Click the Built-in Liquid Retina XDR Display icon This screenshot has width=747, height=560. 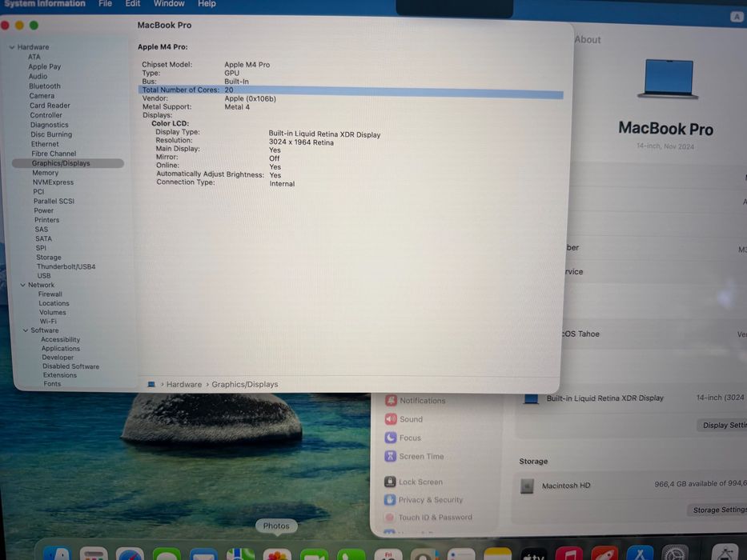(531, 398)
